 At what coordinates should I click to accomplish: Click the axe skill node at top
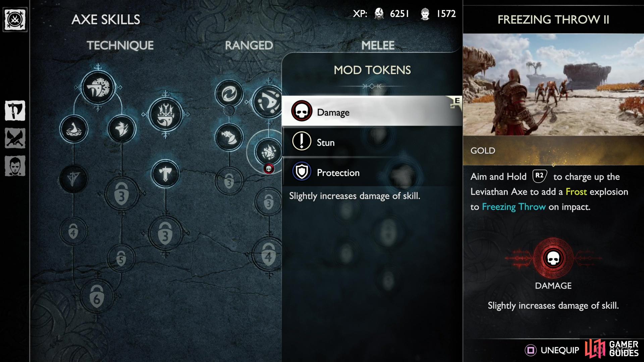pyautogui.click(x=98, y=87)
